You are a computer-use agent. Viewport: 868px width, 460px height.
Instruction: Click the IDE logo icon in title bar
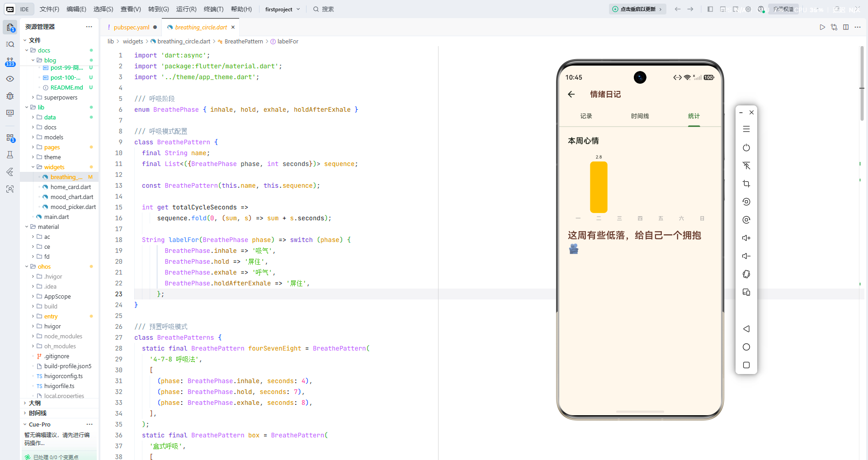10,9
